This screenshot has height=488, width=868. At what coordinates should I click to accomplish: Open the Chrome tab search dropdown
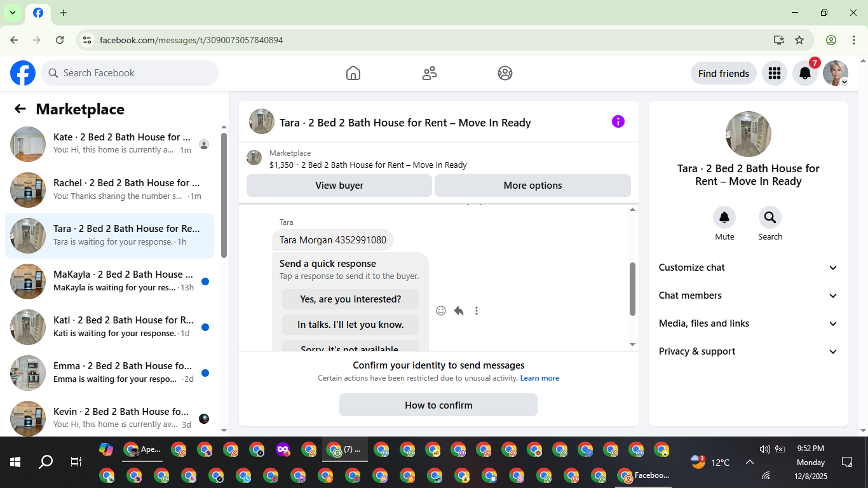coord(13,13)
